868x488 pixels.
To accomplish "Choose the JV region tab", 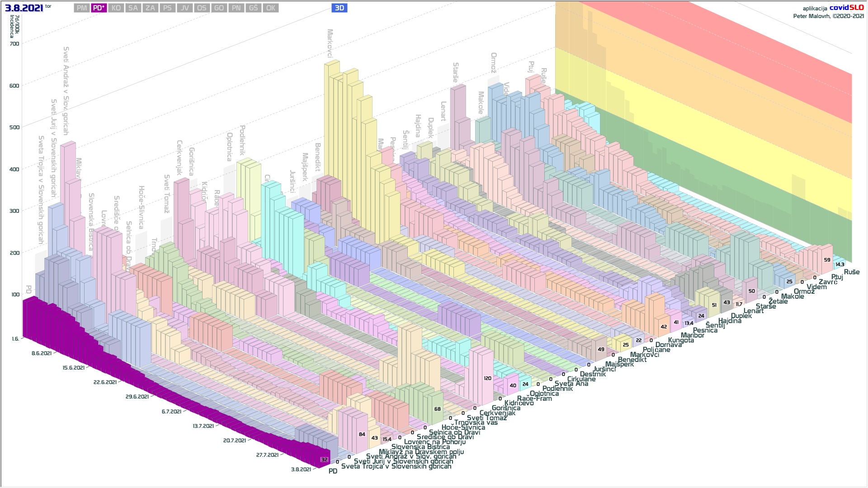I will coord(185,8).
